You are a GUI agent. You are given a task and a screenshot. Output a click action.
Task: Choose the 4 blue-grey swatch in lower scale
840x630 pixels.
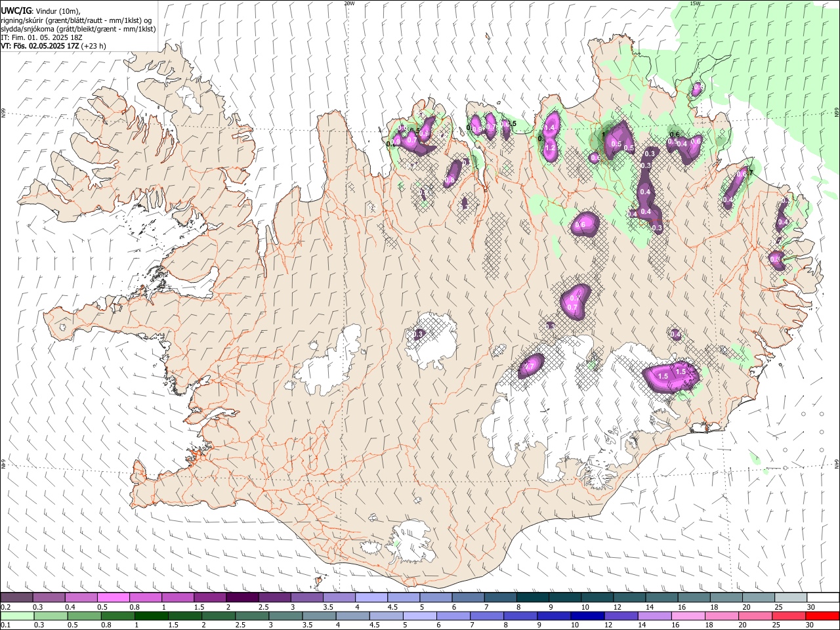[352, 616]
